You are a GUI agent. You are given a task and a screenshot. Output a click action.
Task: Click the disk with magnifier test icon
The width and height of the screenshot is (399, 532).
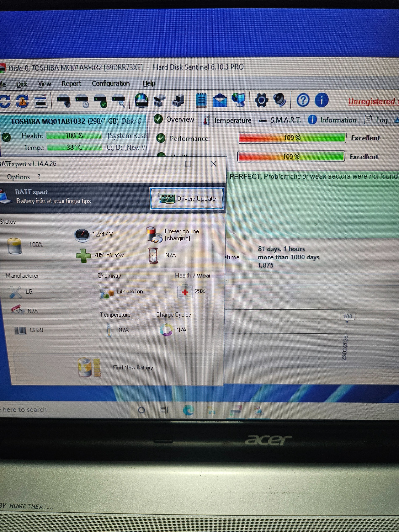click(119, 101)
